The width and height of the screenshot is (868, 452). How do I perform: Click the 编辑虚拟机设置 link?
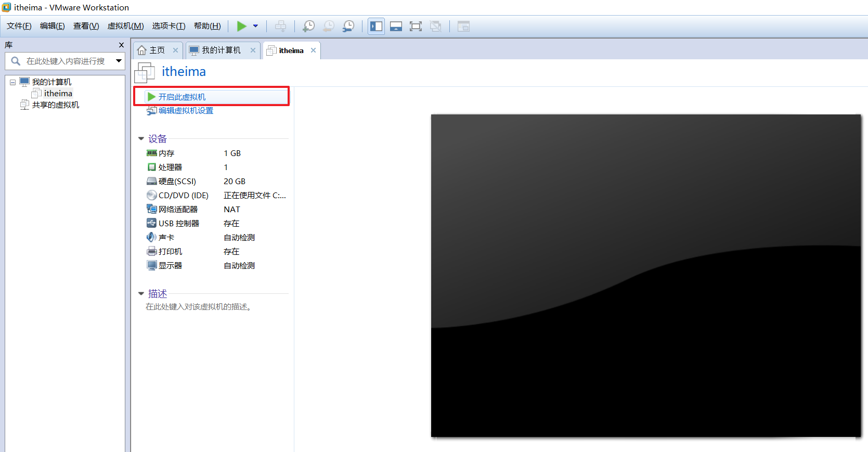(x=186, y=111)
